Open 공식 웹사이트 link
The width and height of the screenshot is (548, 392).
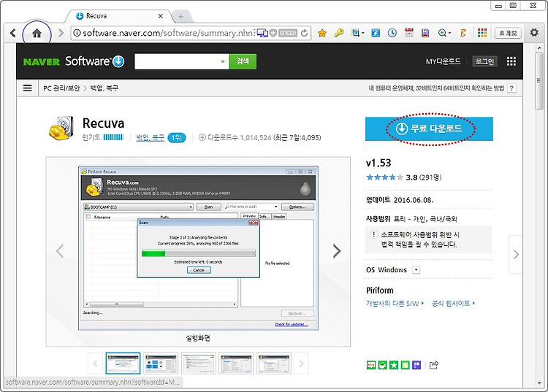[453, 304]
